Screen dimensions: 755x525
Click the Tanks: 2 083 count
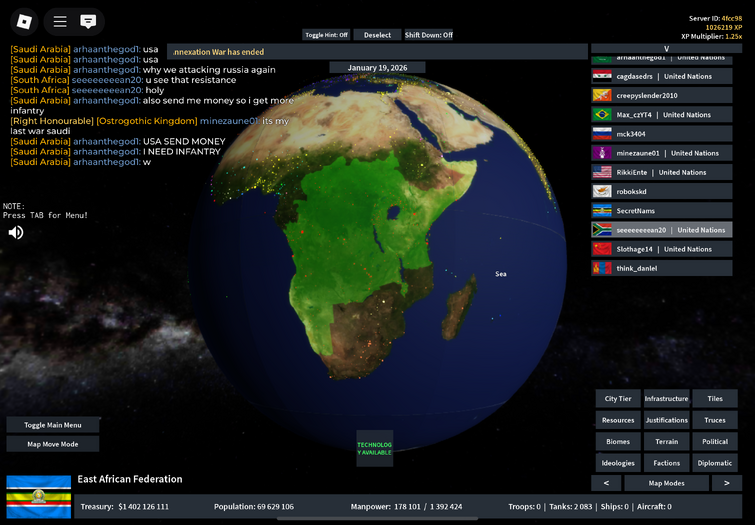(571, 507)
